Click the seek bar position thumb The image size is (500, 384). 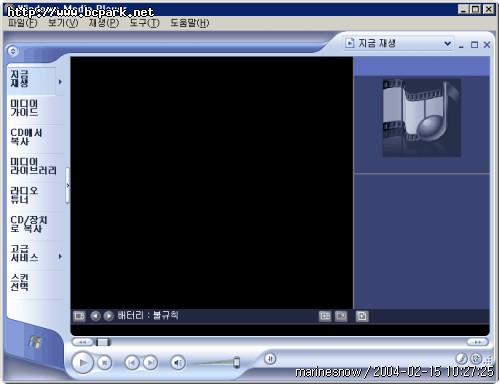[103, 342]
